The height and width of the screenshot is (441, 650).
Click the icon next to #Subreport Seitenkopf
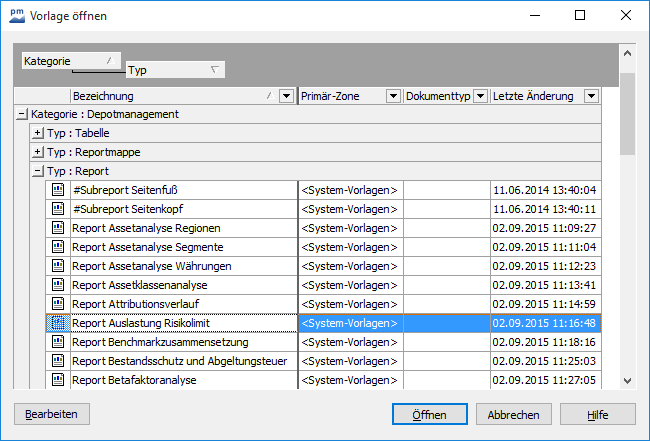point(58,209)
